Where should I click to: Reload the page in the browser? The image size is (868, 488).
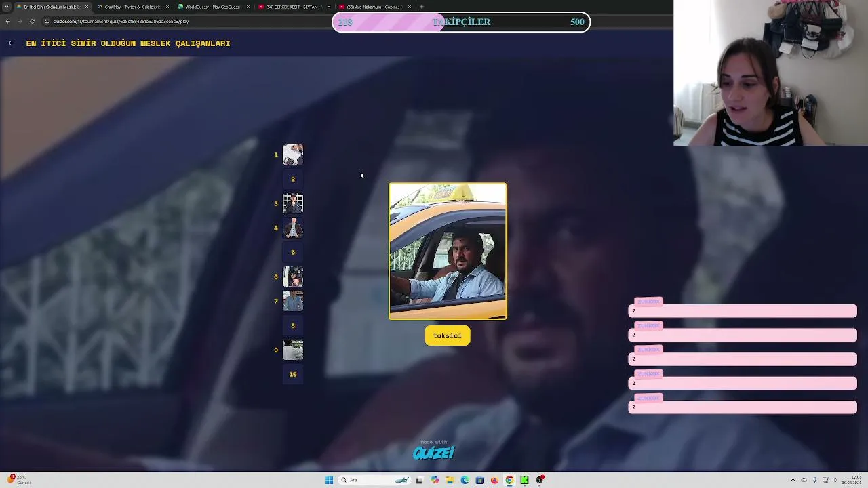click(32, 21)
